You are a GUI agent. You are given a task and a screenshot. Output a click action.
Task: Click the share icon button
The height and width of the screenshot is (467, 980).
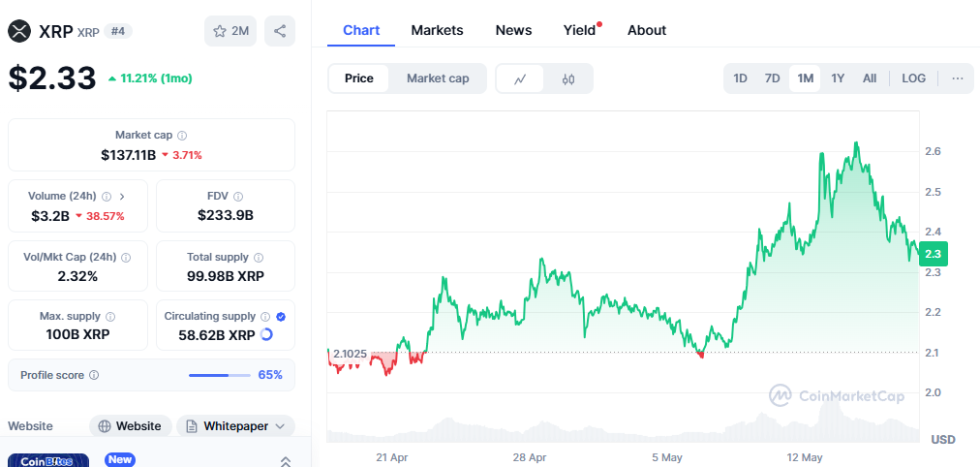click(280, 31)
